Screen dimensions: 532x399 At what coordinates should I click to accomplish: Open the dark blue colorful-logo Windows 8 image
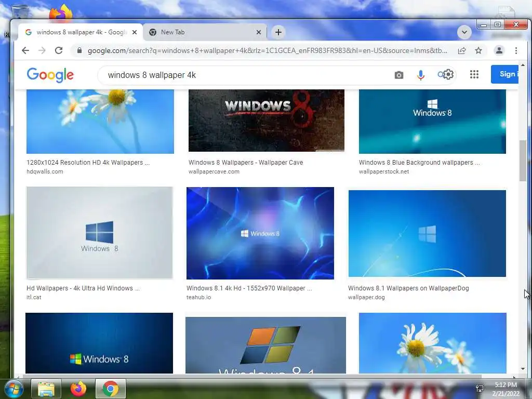[x=99, y=343]
